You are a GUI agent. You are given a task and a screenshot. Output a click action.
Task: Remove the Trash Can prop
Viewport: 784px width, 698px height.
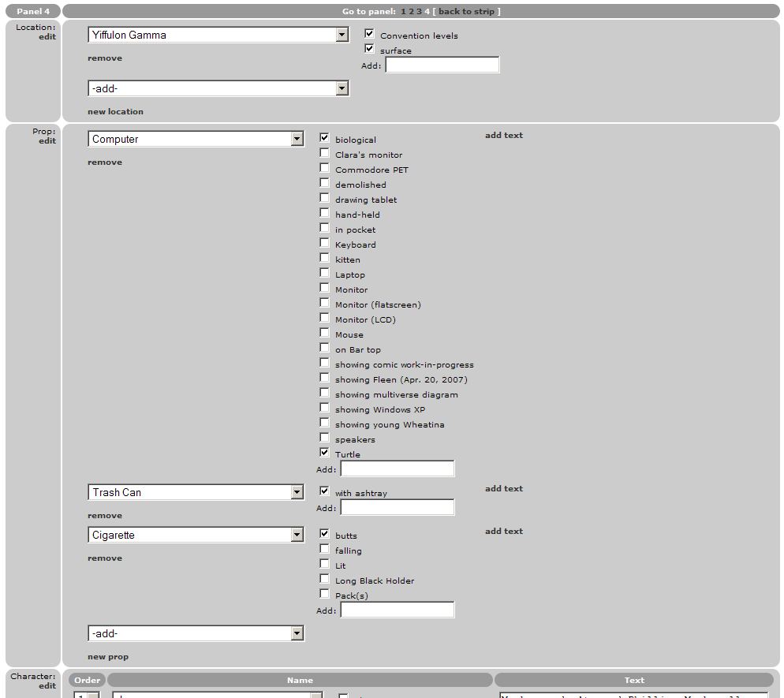pos(105,516)
